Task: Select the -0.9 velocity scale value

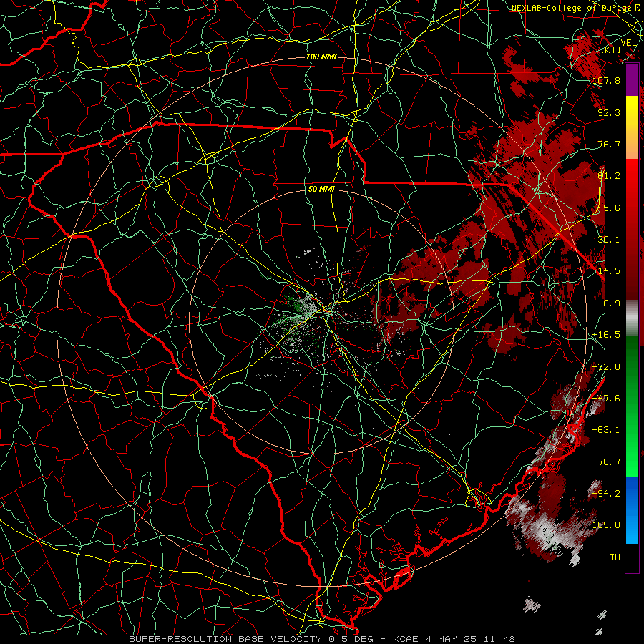Action: pyautogui.click(x=609, y=303)
